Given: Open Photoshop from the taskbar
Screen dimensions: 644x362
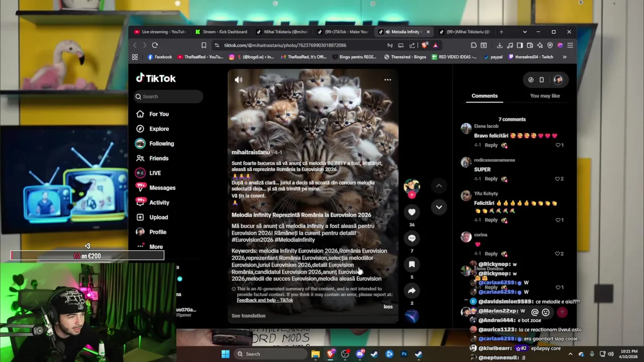Looking at the screenshot, I should click(x=404, y=354).
